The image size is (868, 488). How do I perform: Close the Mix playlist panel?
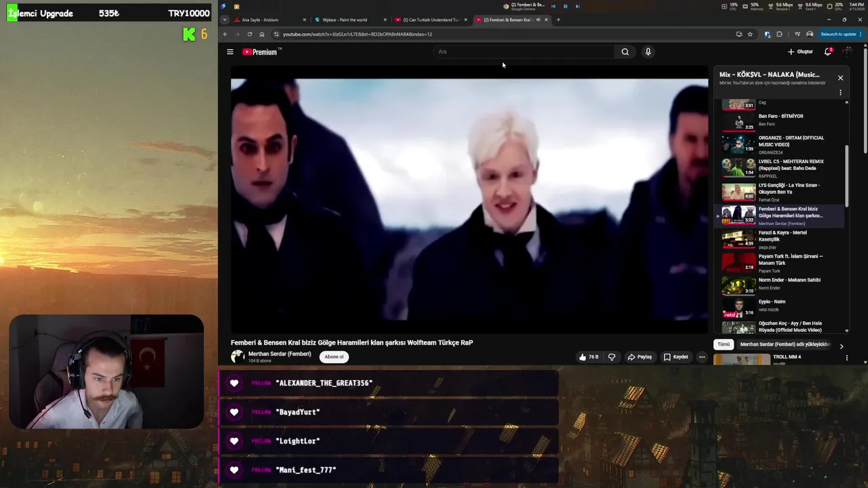point(840,78)
